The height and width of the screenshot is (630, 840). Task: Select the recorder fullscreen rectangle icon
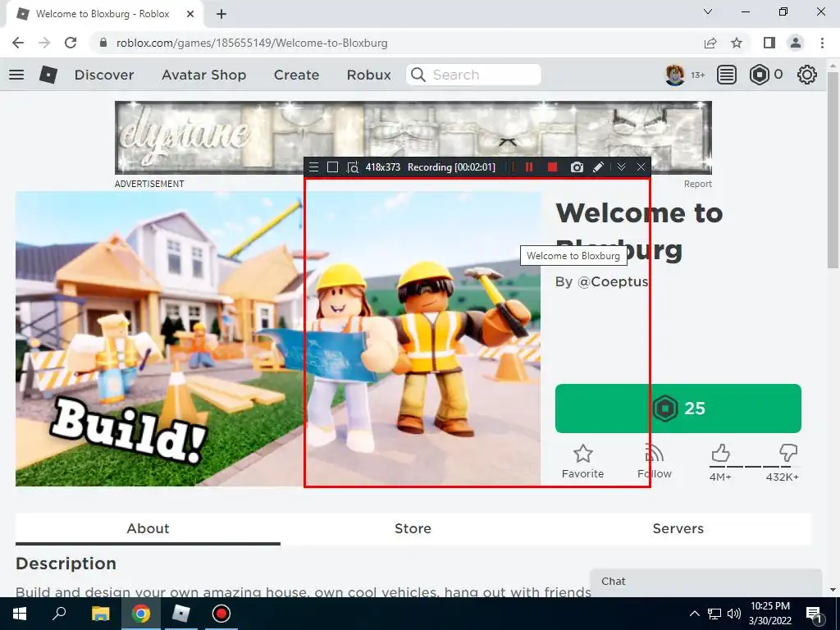coord(333,167)
